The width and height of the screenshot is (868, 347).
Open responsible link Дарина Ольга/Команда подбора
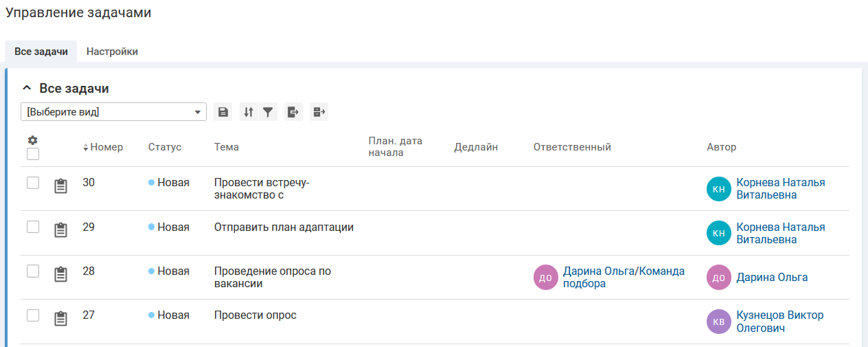pos(624,277)
